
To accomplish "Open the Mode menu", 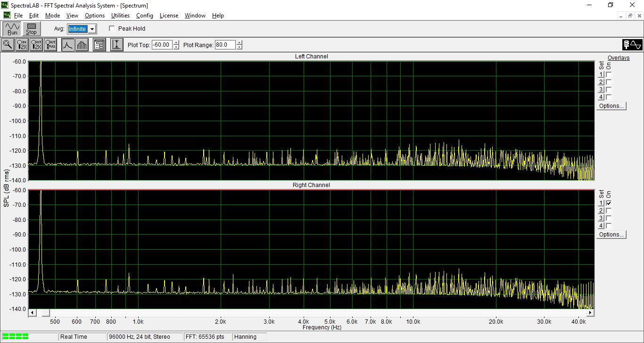I will pos(52,16).
